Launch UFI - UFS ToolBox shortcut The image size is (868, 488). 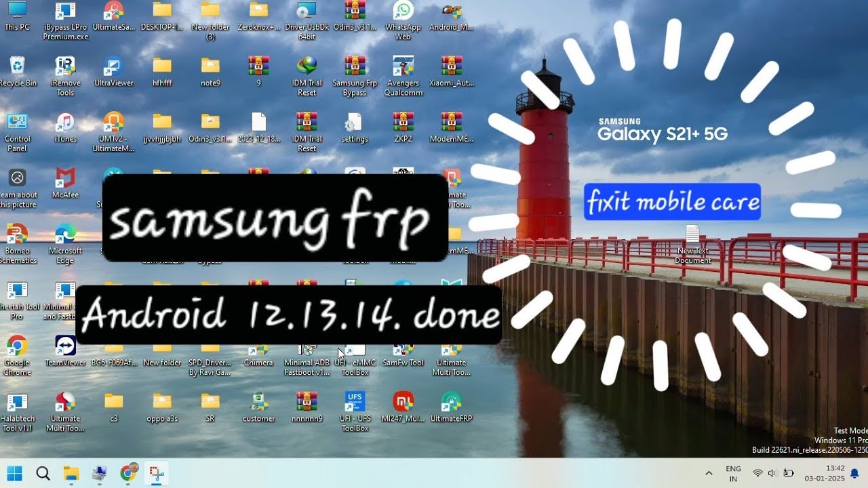click(x=355, y=411)
